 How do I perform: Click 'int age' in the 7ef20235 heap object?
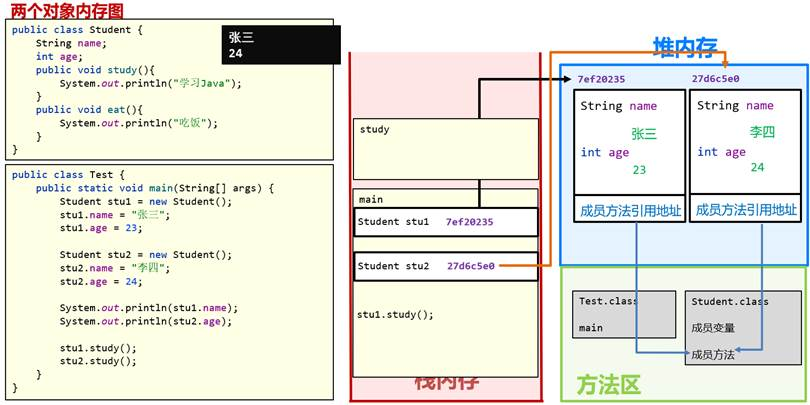[x=605, y=152]
